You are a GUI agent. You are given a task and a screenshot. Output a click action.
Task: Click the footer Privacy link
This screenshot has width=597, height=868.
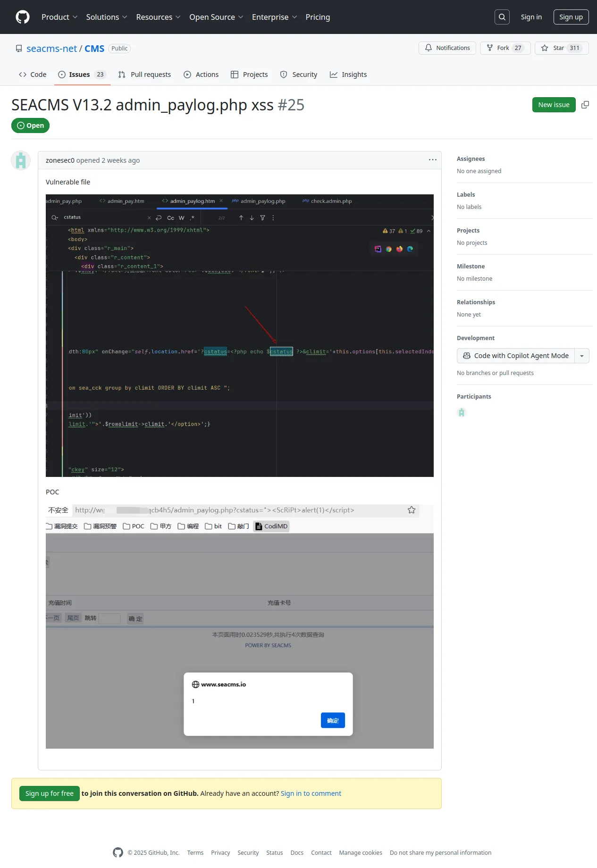tap(220, 852)
